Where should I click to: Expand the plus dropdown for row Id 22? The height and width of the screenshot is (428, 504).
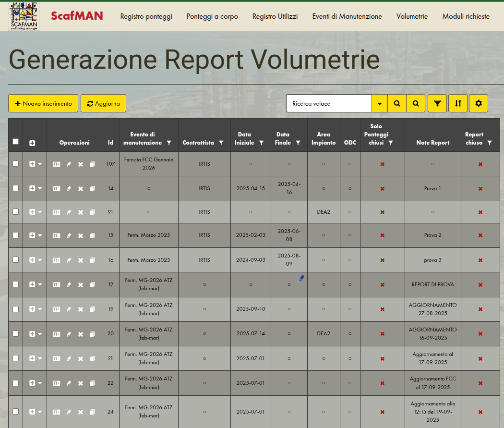coord(36,383)
